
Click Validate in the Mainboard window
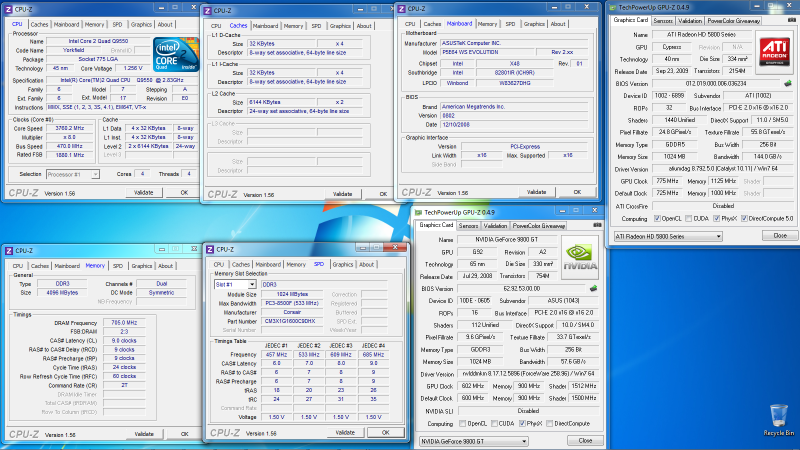tap(536, 192)
